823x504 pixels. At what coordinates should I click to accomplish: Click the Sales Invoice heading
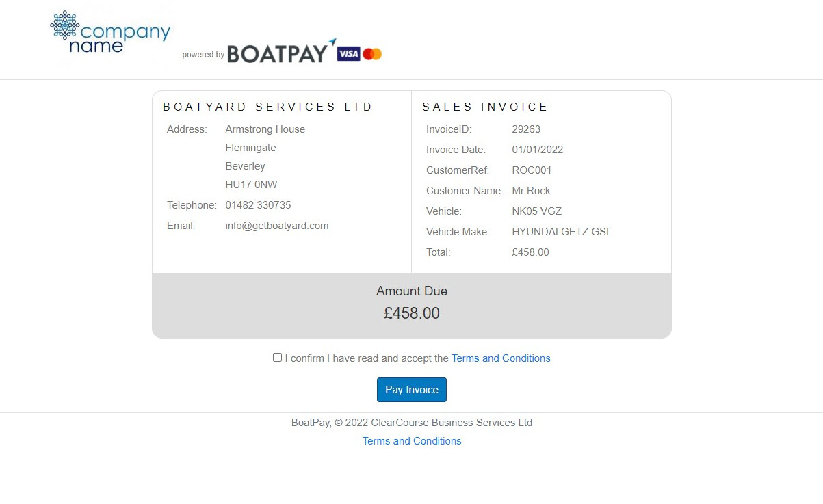point(485,107)
